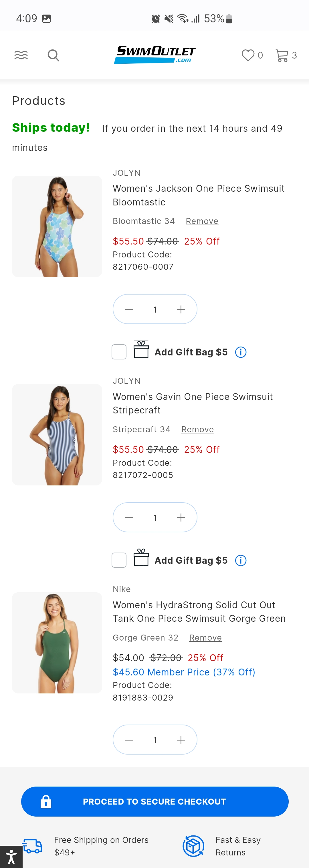This screenshot has height=868, width=309.
Task: Show gift bag info for Gavin swimsuit
Action: (x=241, y=560)
